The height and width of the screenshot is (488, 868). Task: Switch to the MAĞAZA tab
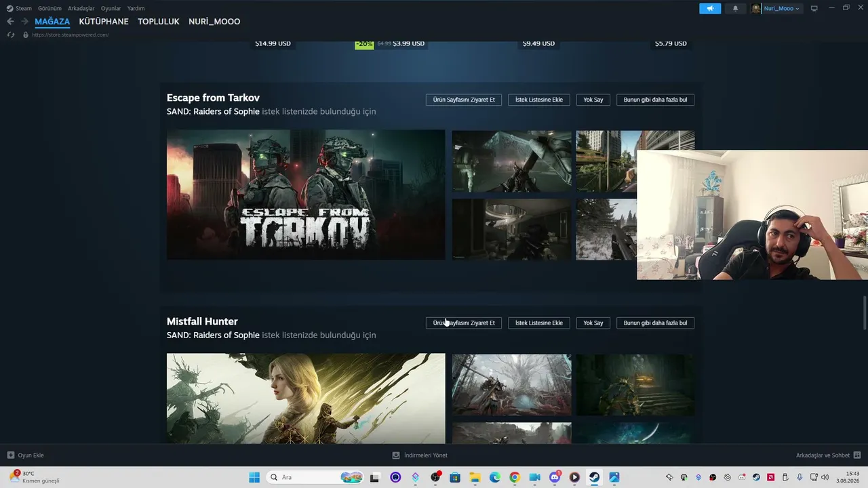[52, 22]
